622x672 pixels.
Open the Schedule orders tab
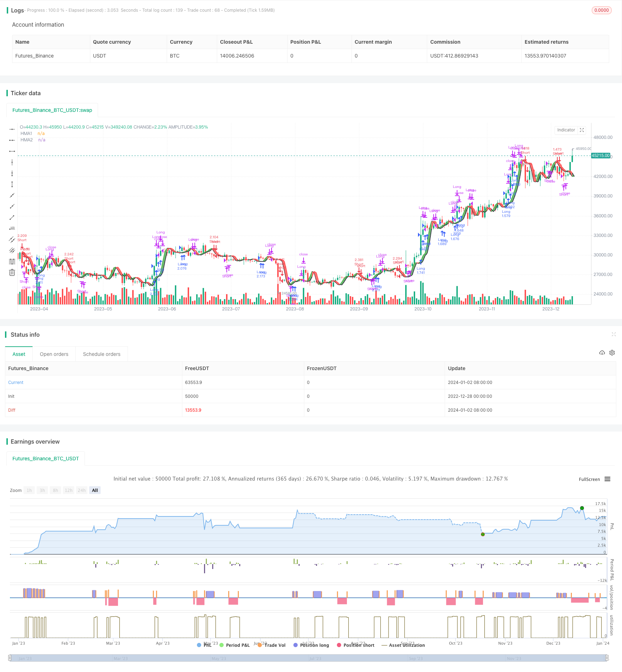102,354
